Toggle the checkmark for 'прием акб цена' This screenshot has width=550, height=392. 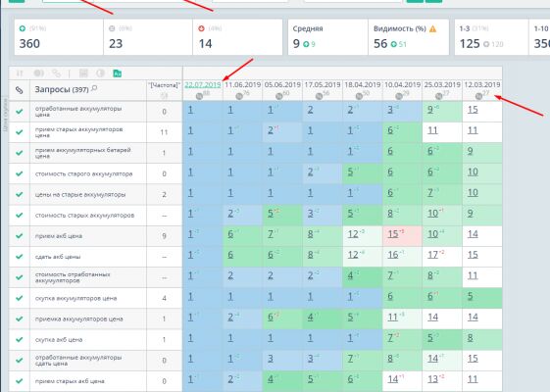click(x=20, y=235)
